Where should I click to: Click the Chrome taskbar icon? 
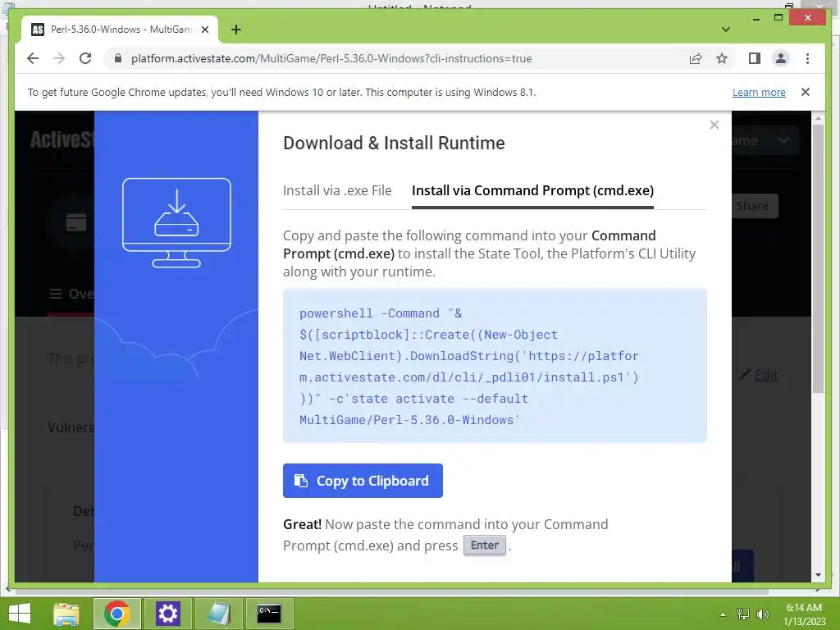tap(117, 614)
